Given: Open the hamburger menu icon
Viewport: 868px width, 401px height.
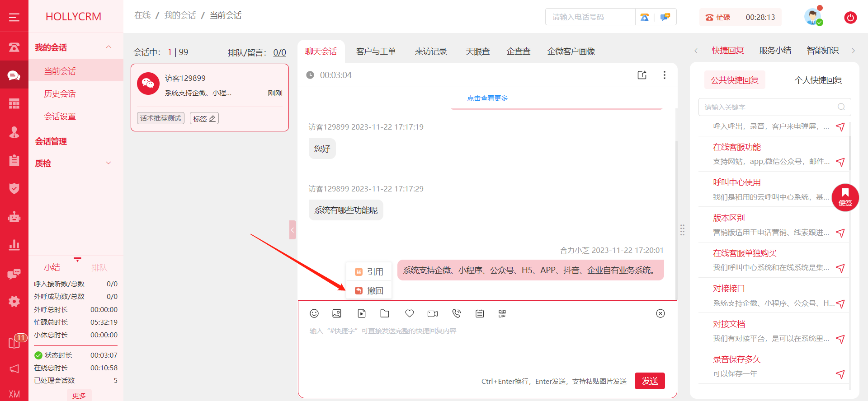Looking at the screenshot, I should tap(14, 17).
